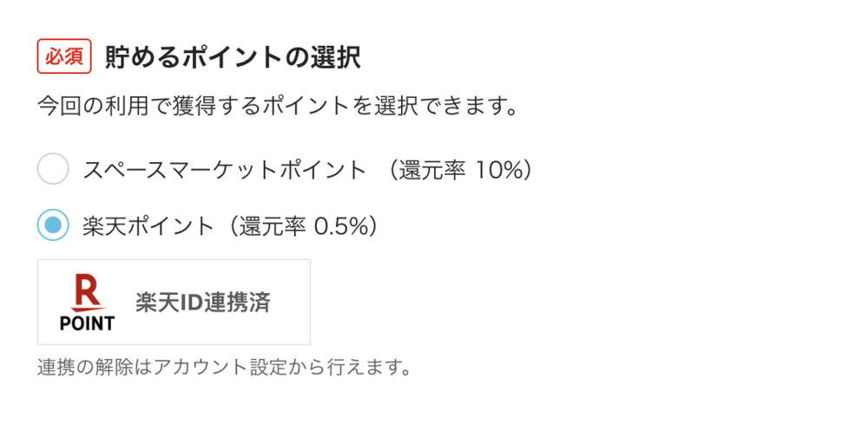Click the 楽天ポイント label text

click(x=148, y=226)
